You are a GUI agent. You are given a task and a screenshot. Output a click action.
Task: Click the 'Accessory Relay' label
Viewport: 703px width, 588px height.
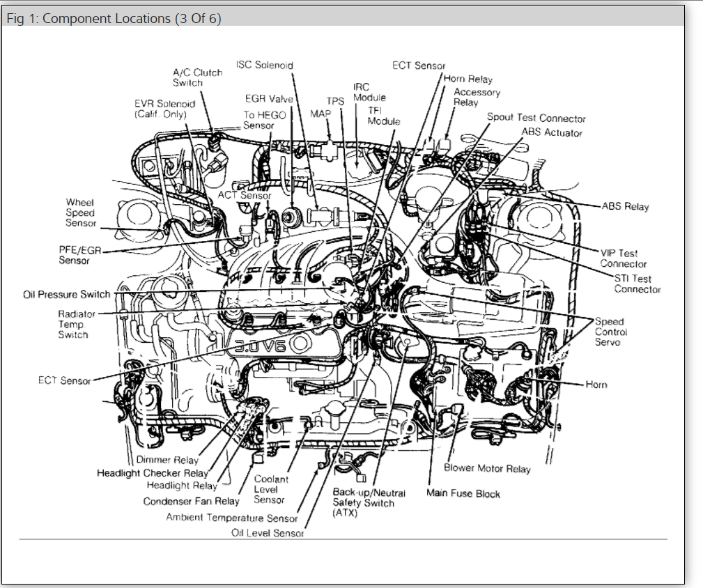coord(477,98)
